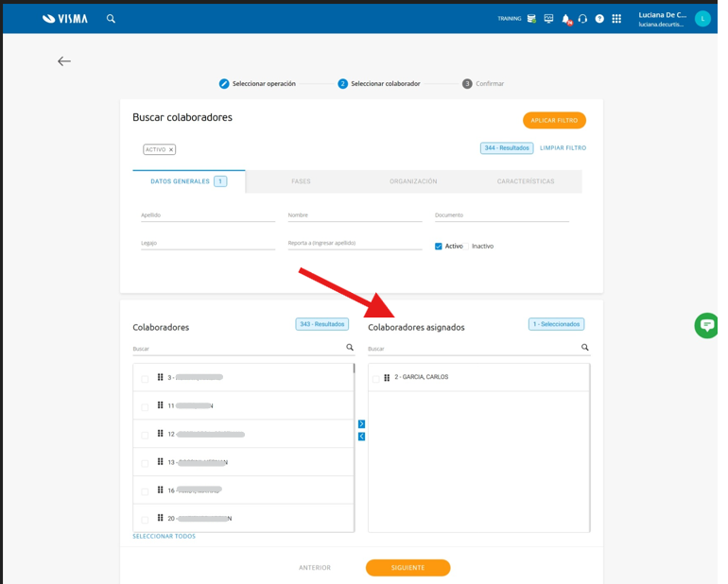Switch to the FASES tab
This screenshot has height=584, width=728.
301,181
